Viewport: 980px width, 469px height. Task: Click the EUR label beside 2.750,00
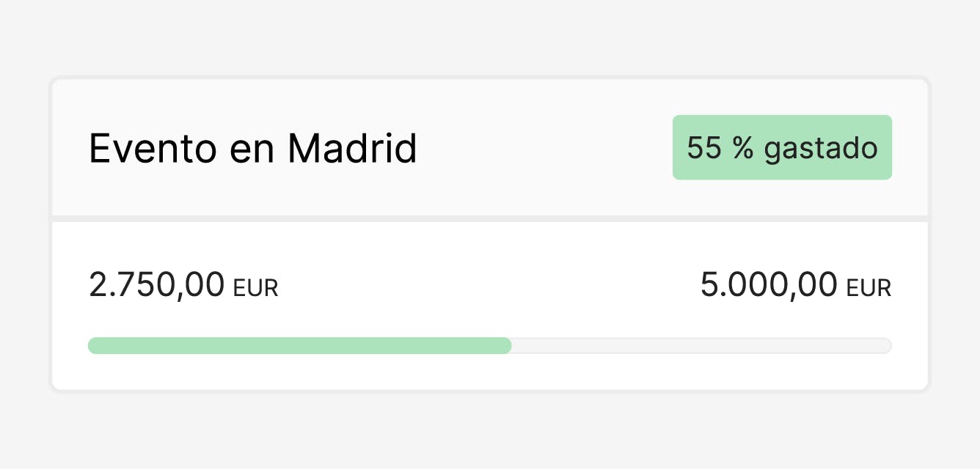tap(255, 289)
